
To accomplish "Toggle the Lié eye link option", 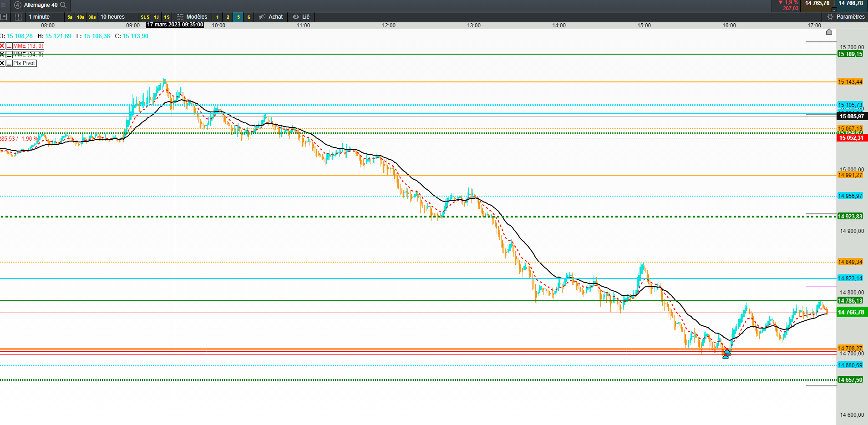I will point(301,17).
